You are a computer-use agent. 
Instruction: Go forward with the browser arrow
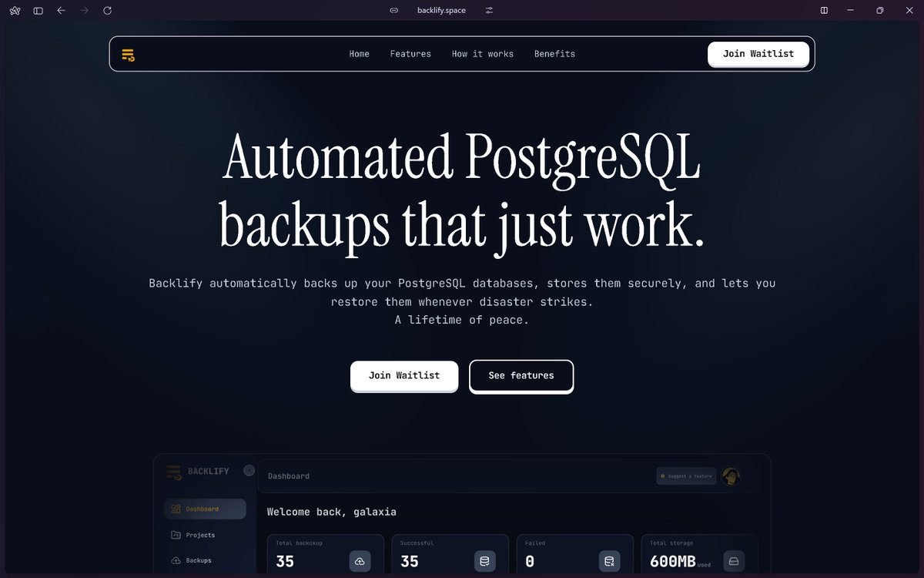point(84,10)
